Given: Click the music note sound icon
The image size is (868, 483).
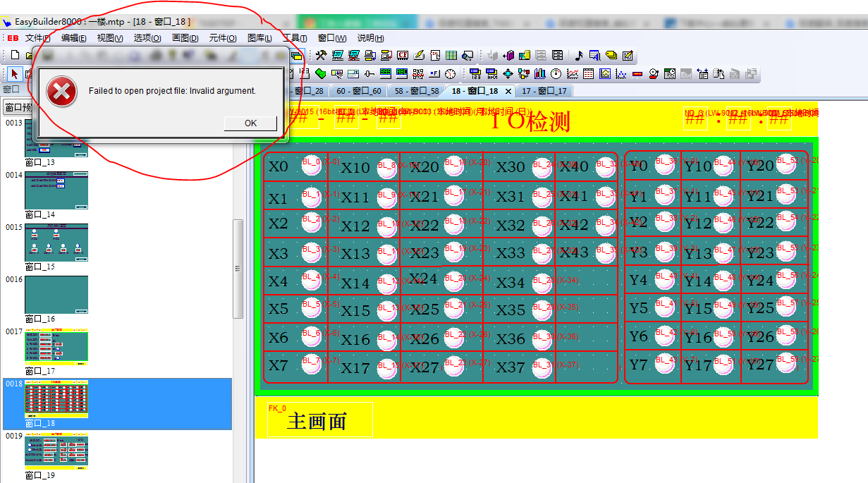Looking at the screenshot, I should tap(579, 55).
